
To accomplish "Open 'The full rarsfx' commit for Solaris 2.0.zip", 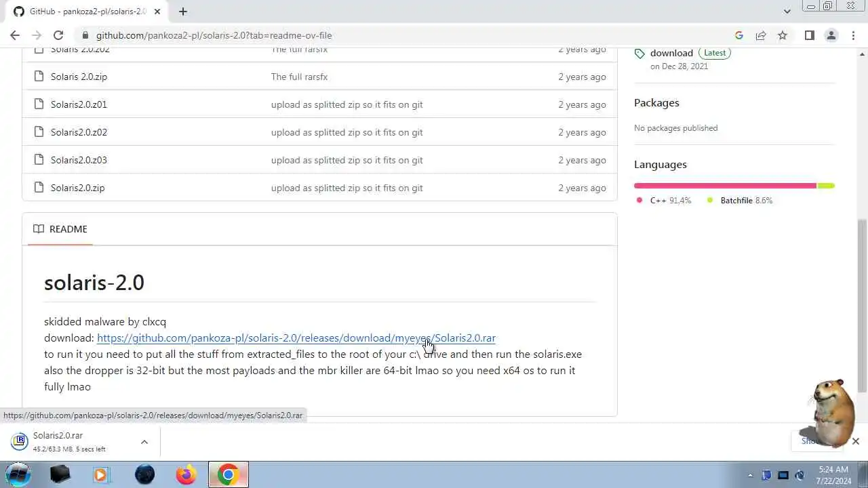I will [299, 77].
